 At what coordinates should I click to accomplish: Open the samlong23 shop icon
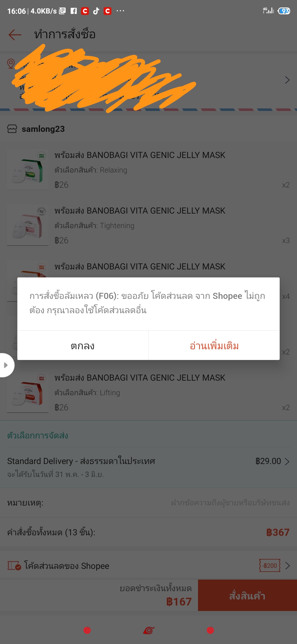(12, 129)
